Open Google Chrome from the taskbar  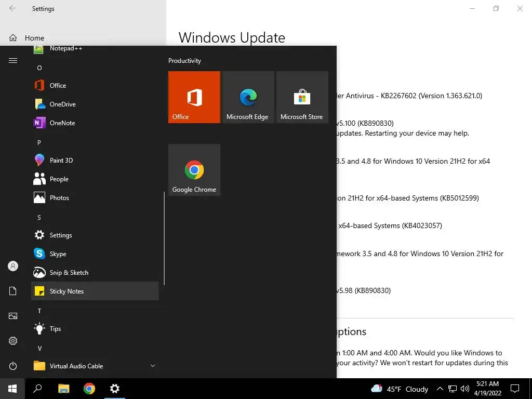click(89, 389)
